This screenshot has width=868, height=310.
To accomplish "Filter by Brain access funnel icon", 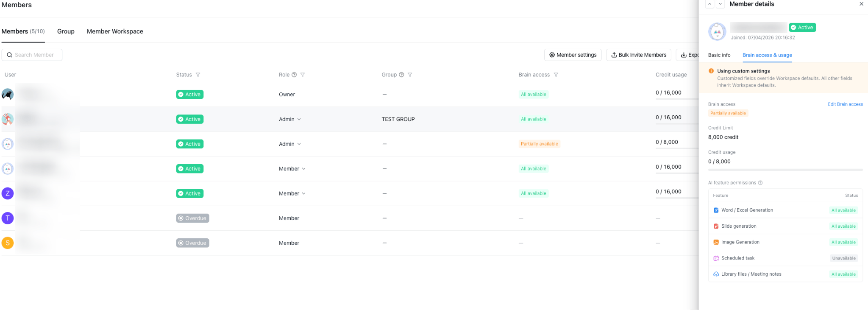I will click(x=556, y=75).
